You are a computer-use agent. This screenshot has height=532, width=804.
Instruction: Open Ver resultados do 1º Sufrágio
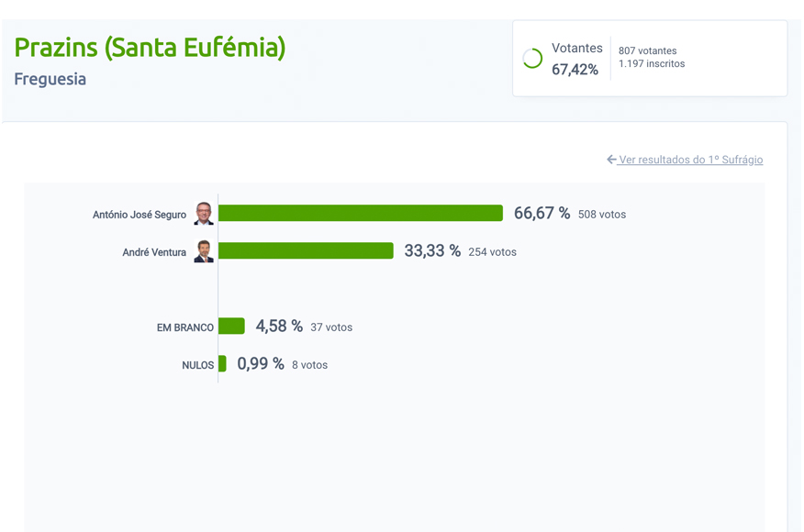pyautogui.click(x=691, y=160)
